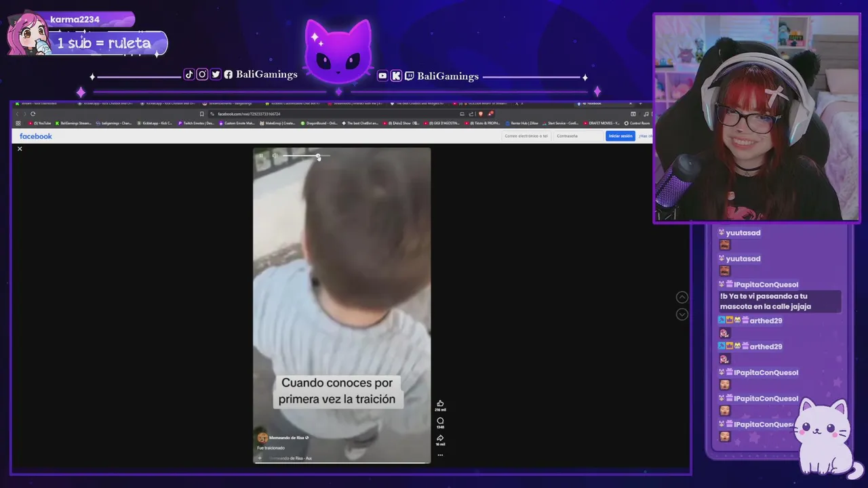The height and width of the screenshot is (488, 868).
Task: Click the first yuutasad username in chat
Action: pyautogui.click(x=743, y=232)
